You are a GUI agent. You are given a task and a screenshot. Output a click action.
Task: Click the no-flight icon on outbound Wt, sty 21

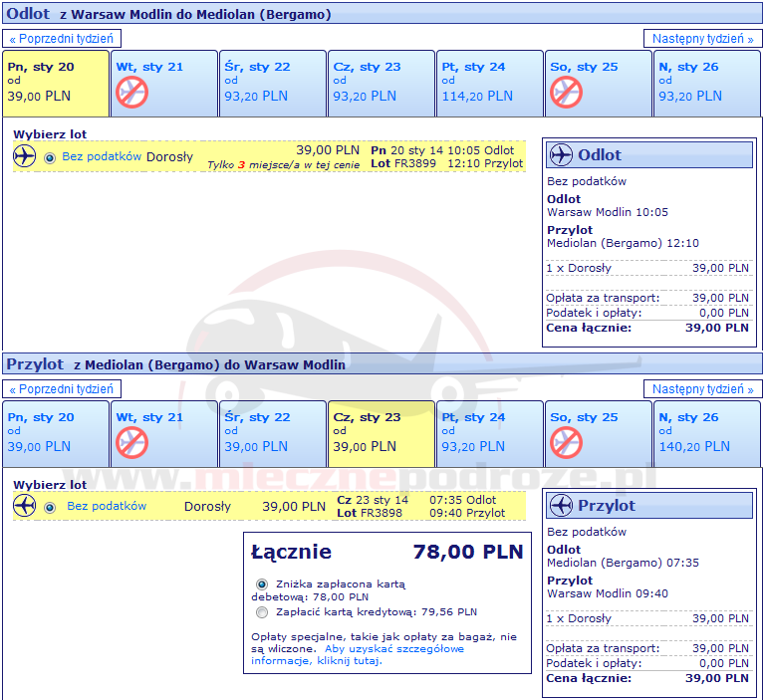click(131, 93)
